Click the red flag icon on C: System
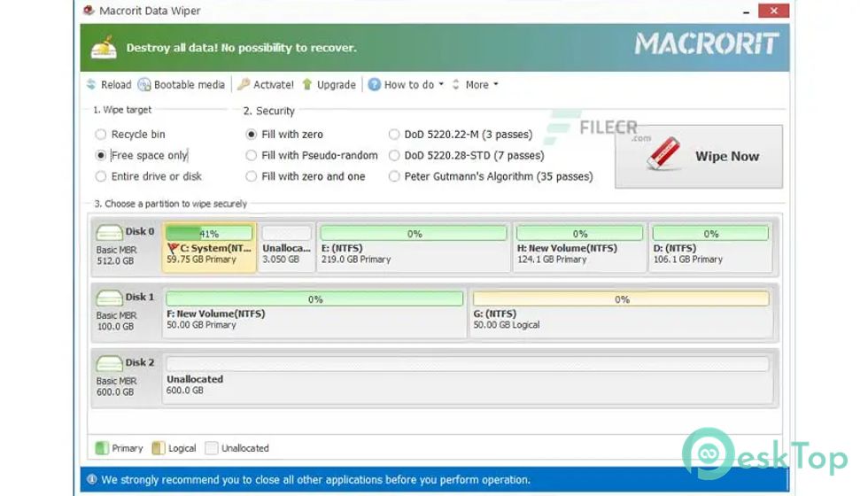The image size is (868, 496). tap(173, 249)
